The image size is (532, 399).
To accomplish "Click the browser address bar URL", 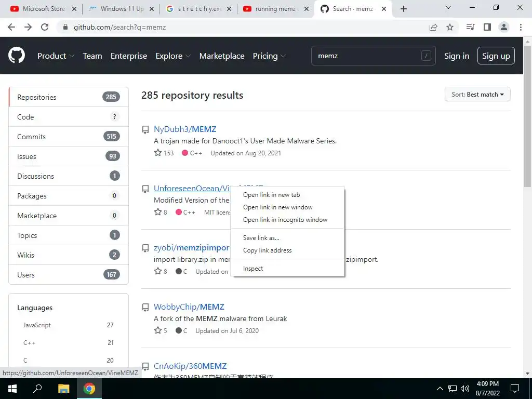I will pyautogui.click(x=120, y=28).
